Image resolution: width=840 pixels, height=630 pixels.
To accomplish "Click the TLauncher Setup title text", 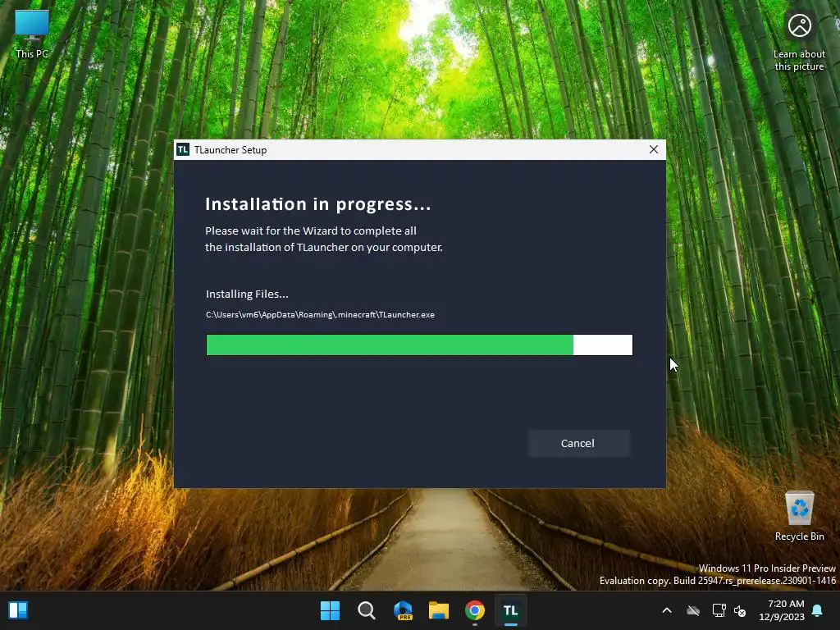I will pos(231,150).
